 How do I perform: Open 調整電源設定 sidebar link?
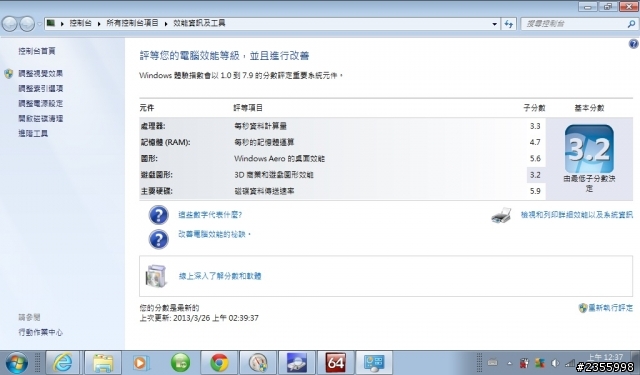pos(40,104)
